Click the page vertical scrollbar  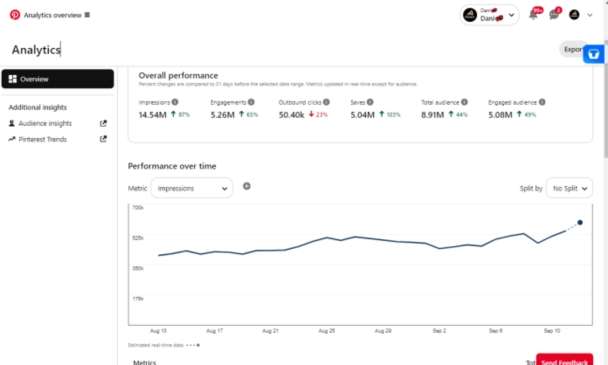click(x=606, y=99)
